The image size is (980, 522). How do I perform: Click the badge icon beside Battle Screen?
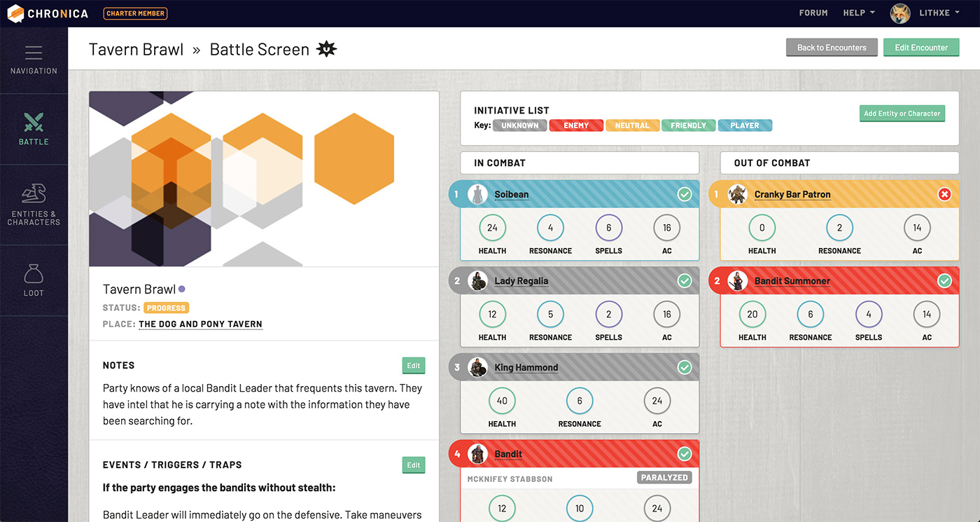click(326, 49)
